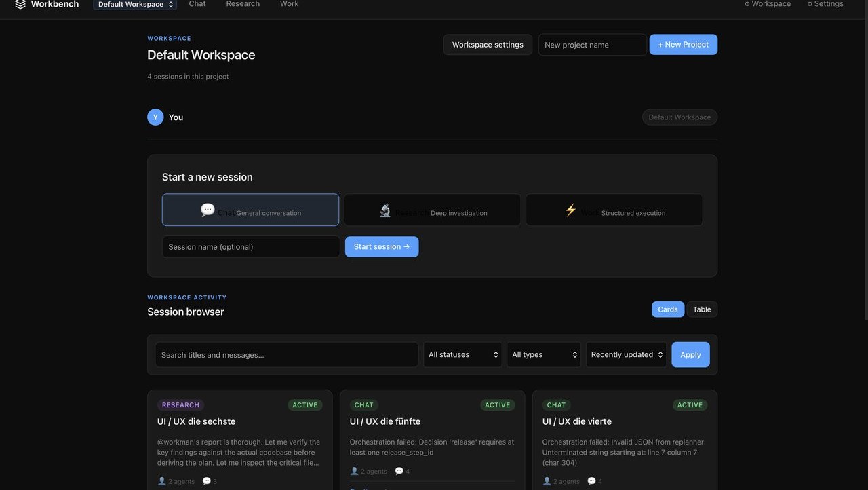
Task: Click the 'Start session →' button
Action: coord(382,247)
